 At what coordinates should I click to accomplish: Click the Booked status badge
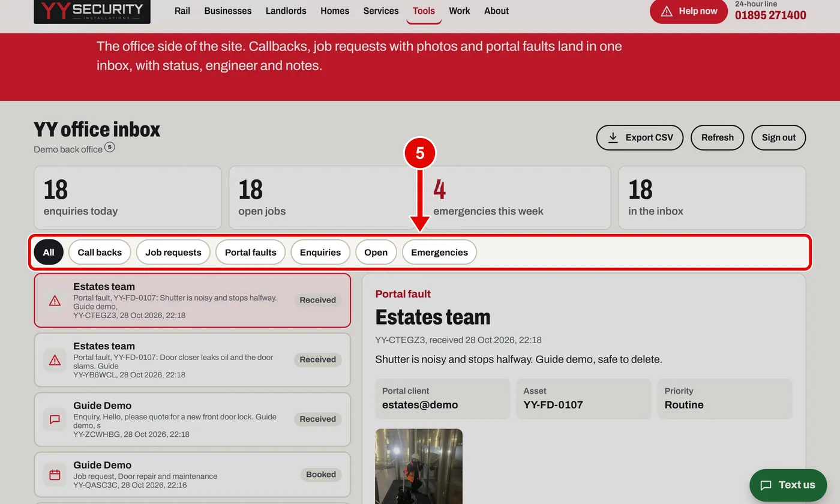tap(321, 475)
